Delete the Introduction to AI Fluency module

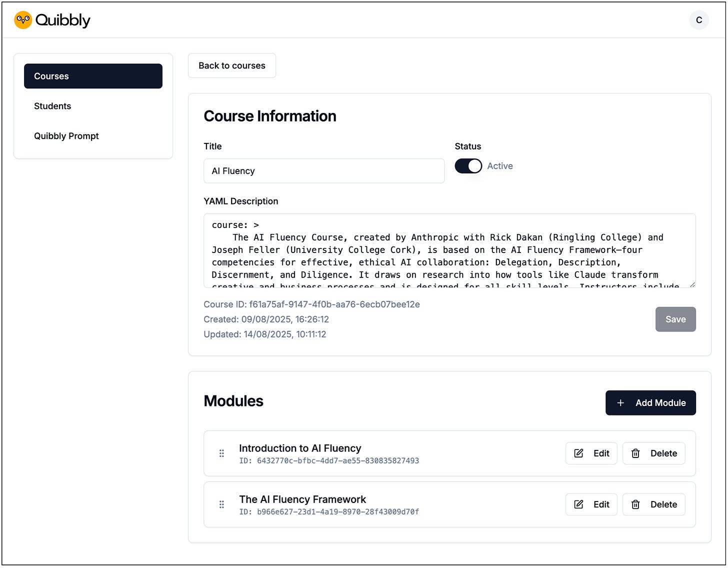[x=654, y=453]
